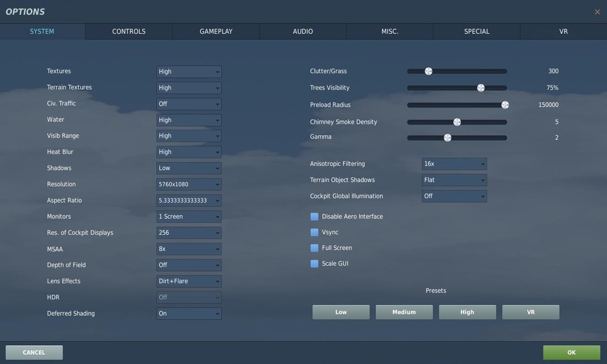Click the Gamma slider handle

[447, 138]
